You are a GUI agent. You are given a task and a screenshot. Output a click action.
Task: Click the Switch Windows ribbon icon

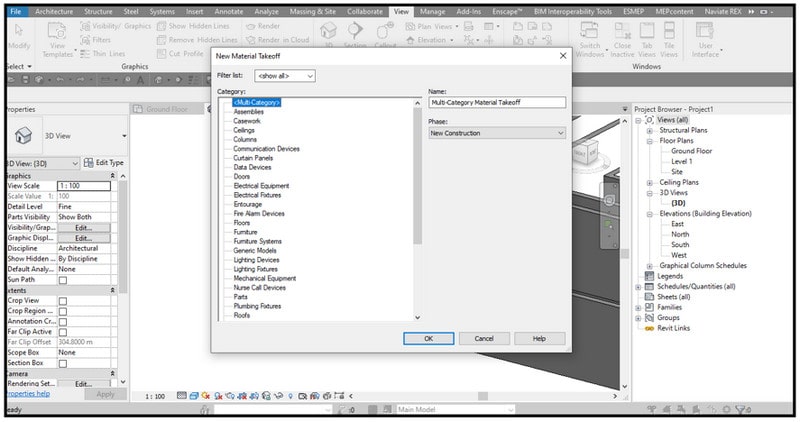[589, 31]
